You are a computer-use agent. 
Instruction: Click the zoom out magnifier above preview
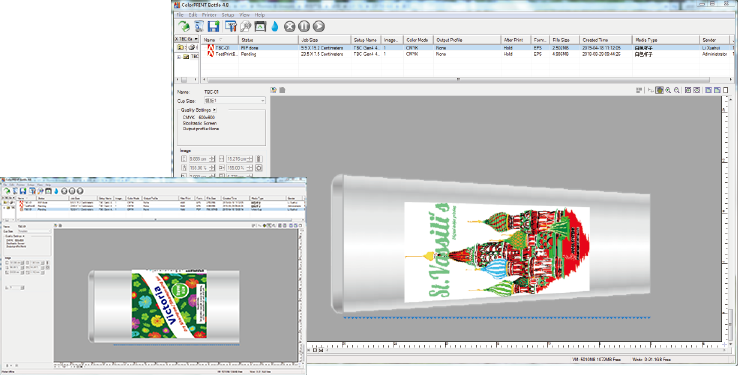tap(677, 90)
